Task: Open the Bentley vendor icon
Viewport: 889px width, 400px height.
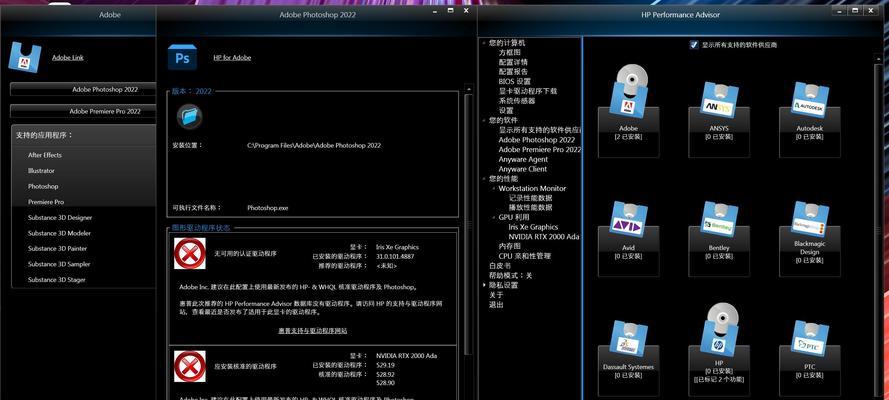Action: pos(719,221)
